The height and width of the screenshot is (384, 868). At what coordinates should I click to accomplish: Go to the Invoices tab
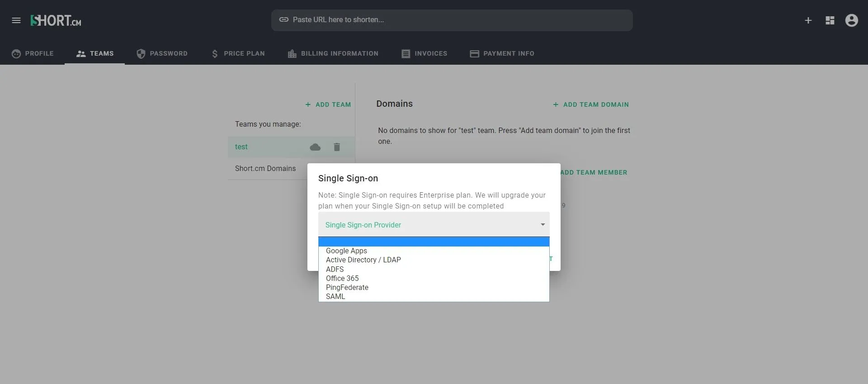point(424,53)
